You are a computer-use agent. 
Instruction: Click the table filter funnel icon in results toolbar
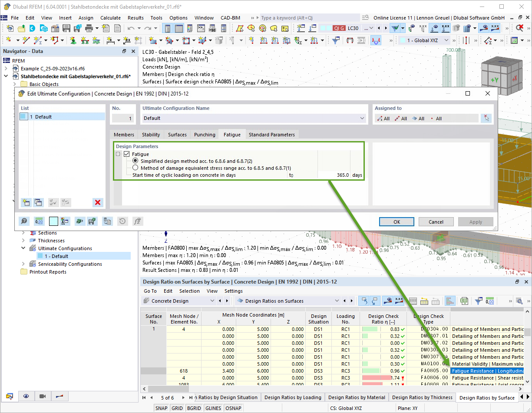click(478, 301)
